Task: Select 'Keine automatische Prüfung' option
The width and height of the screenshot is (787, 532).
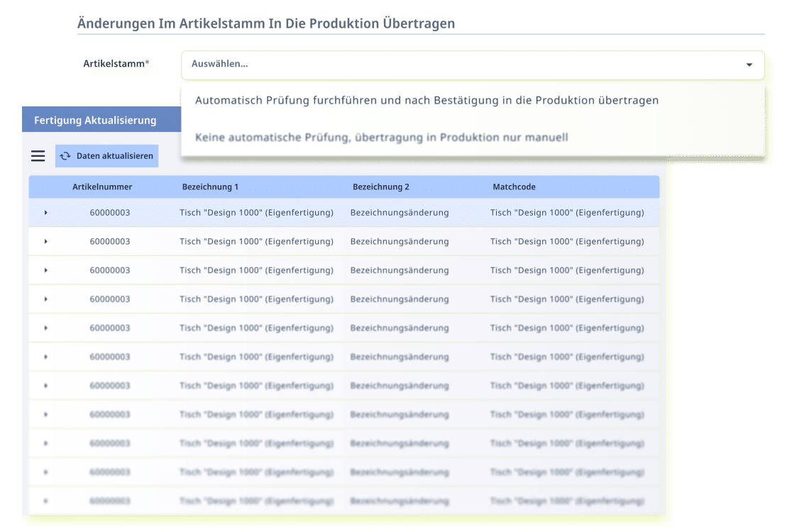Action: (x=382, y=138)
